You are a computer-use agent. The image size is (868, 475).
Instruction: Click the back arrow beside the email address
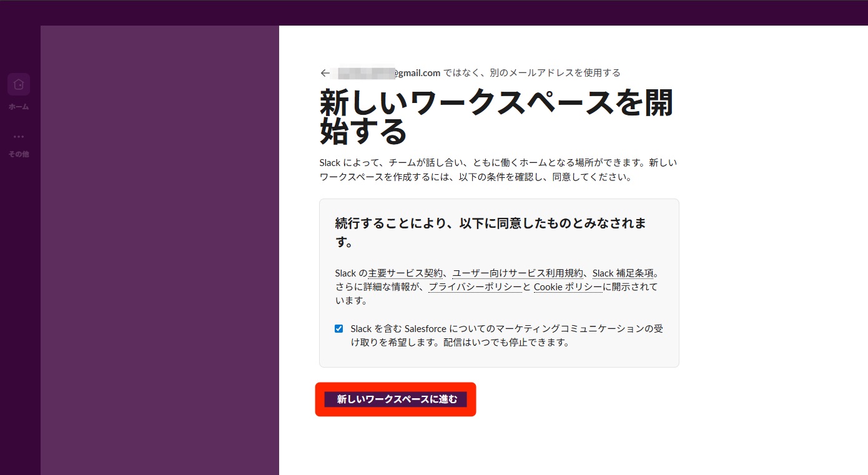click(x=325, y=73)
